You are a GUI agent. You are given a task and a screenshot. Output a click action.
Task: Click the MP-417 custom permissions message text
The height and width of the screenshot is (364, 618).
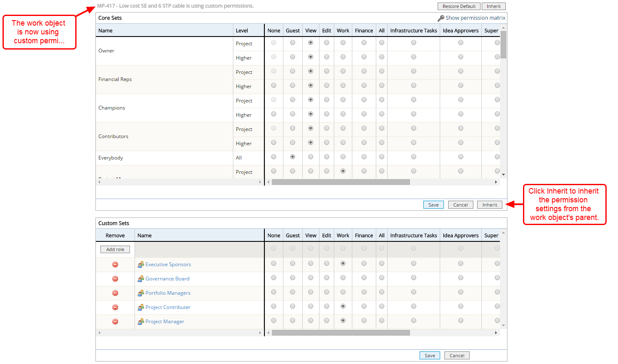[175, 6]
